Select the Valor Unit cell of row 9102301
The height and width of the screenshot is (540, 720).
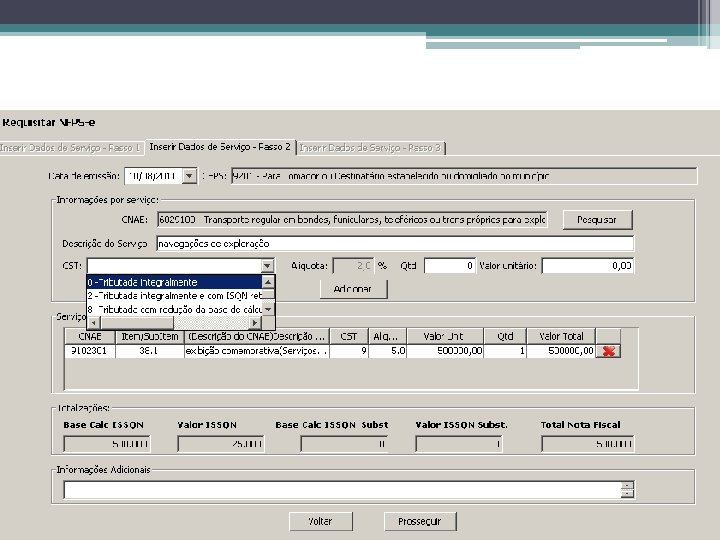(445, 351)
